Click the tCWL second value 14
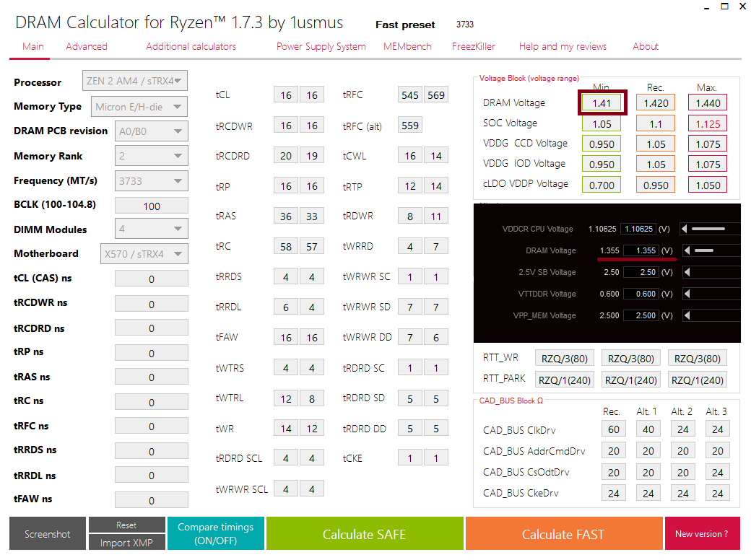This screenshot has width=751, height=560. coord(436,156)
